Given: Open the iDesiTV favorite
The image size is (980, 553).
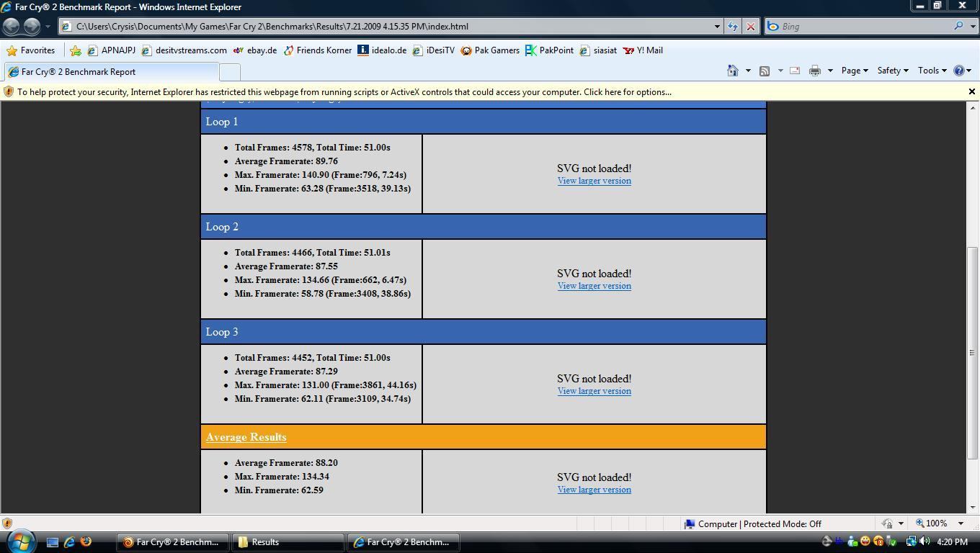Looking at the screenshot, I should pyautogui.click(x=433, y=50).
